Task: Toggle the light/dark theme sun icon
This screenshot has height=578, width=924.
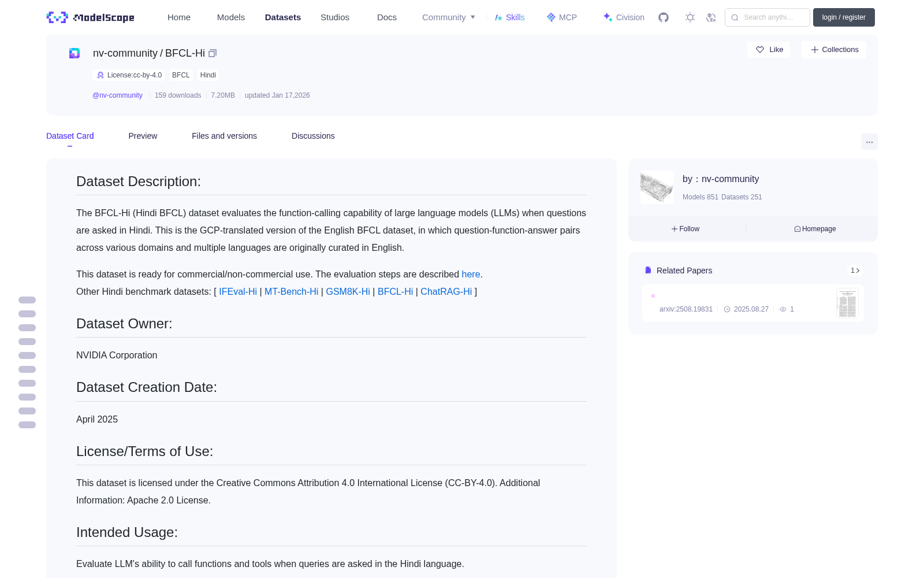Action: [x=690, y=17]
